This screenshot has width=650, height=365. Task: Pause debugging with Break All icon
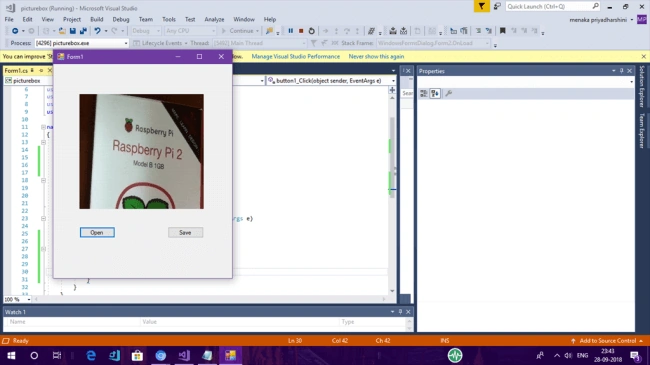click(x=291, y=31)
